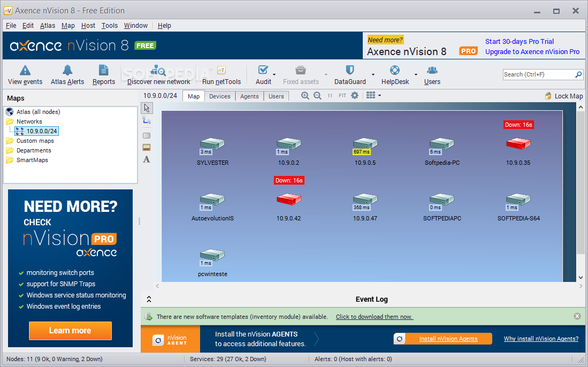Select the Softpedia-PC host icon
Screen dimensions: 588x367
(x=442, y=144)
